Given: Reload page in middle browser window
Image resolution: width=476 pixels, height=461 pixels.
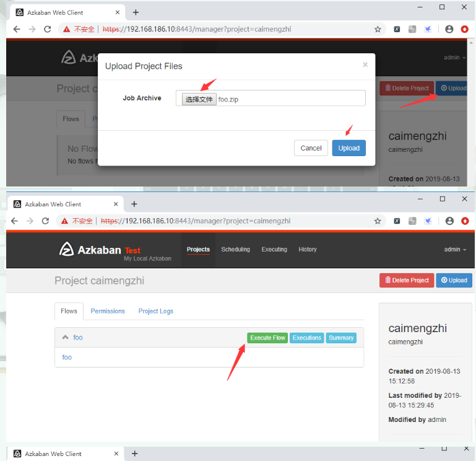Looking at the screenshot, I should tap(45, 221).
